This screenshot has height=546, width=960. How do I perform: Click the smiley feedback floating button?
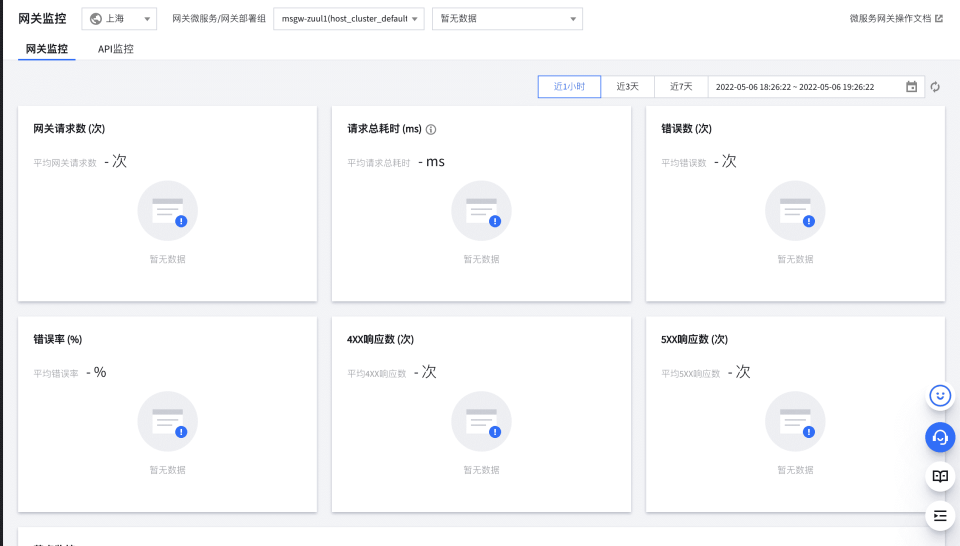(939, 396)
